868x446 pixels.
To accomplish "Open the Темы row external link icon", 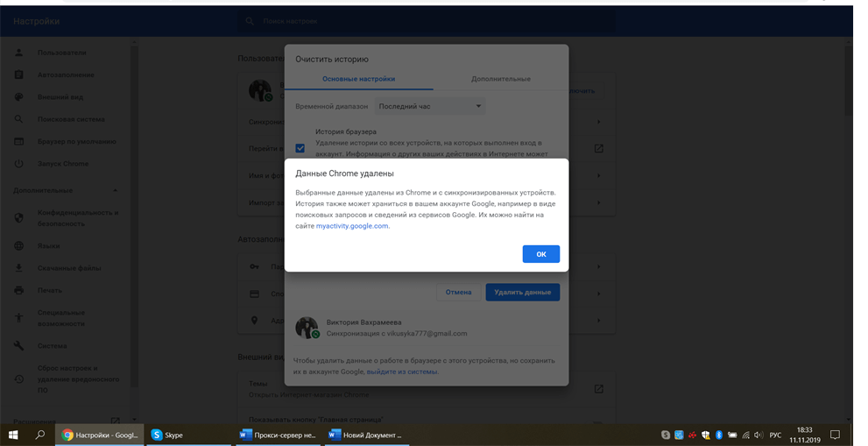I will click(598, 389).
